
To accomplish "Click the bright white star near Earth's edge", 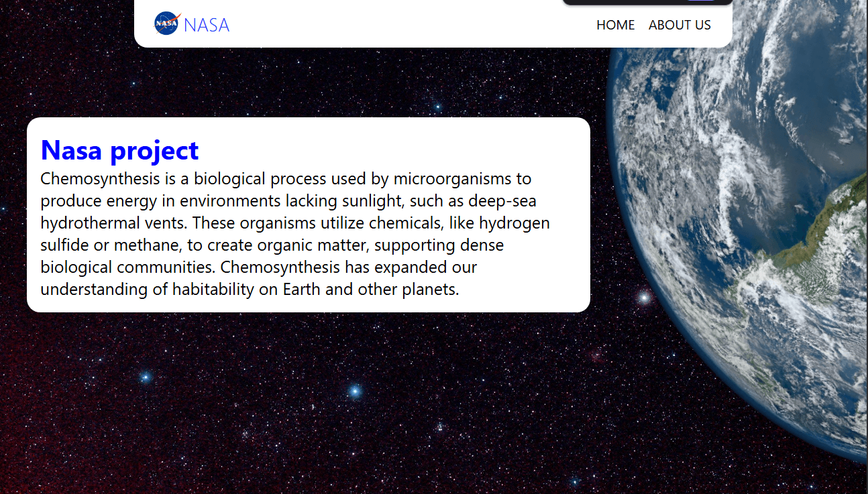I will point(644,298).
